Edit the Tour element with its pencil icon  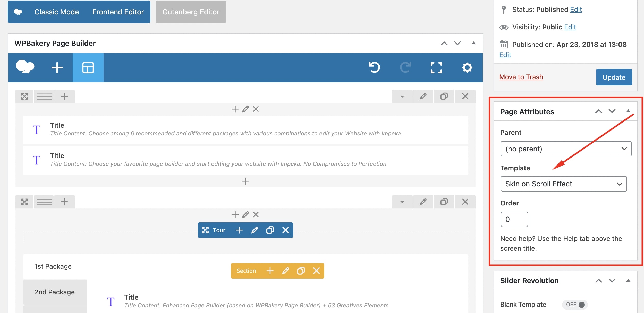(255, 230)
